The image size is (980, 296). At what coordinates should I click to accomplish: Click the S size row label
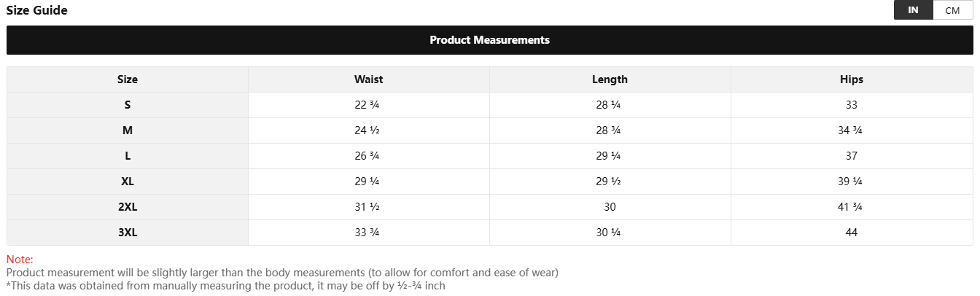128,105
